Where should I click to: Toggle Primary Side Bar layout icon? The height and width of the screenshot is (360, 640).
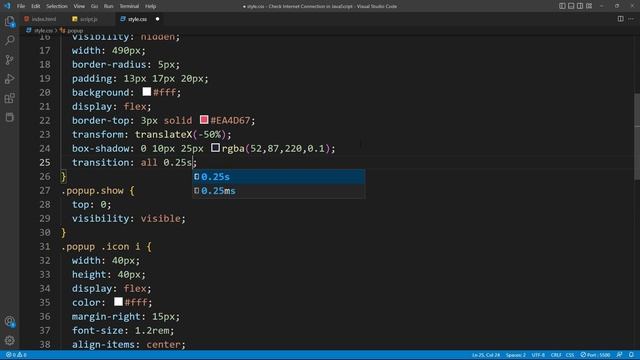[562, 6]
